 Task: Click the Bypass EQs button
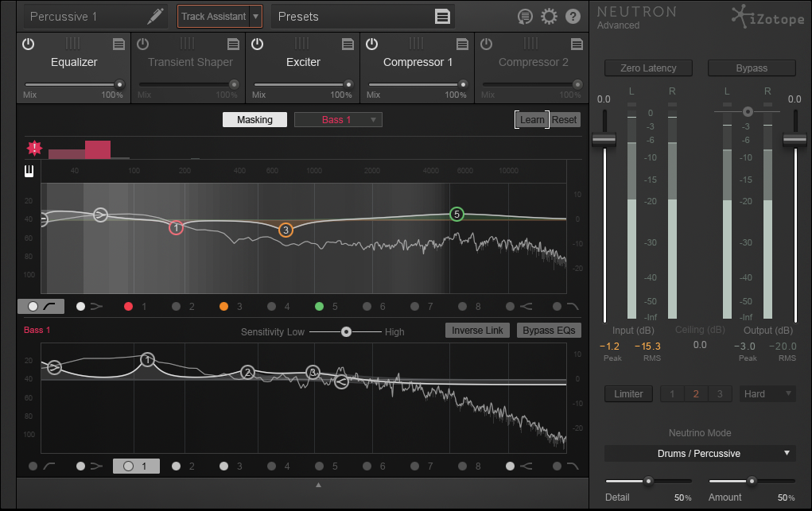(549, 331)
